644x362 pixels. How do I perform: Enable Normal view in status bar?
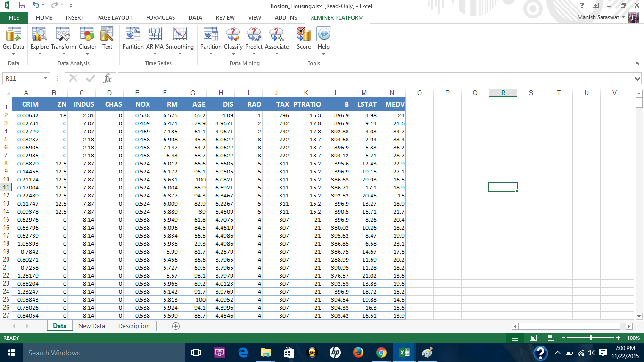pos(515,338)
